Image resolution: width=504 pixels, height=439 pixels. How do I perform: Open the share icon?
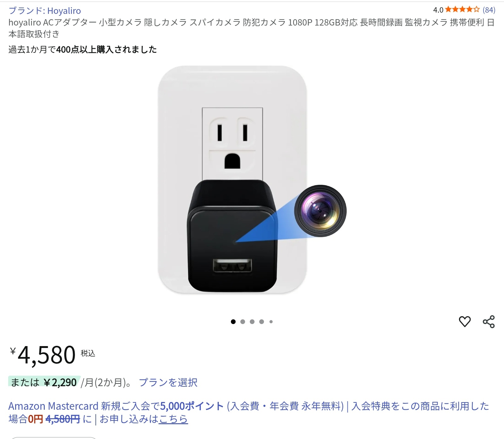489,322
